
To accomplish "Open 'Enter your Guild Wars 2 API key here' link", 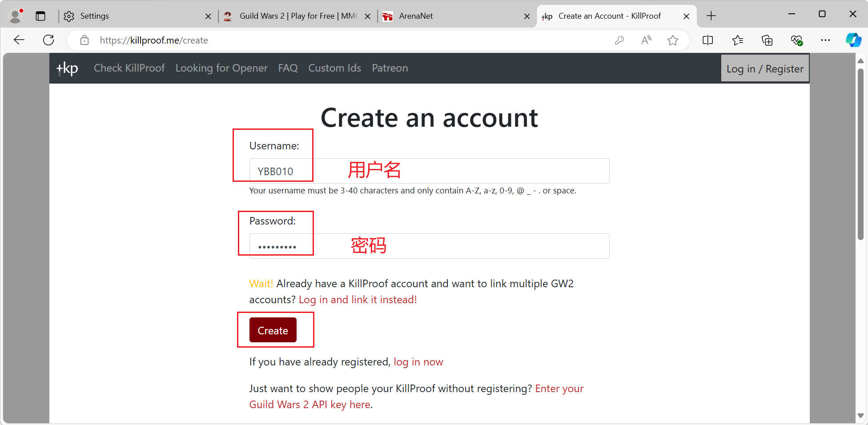I will click(x=416, y=397).
